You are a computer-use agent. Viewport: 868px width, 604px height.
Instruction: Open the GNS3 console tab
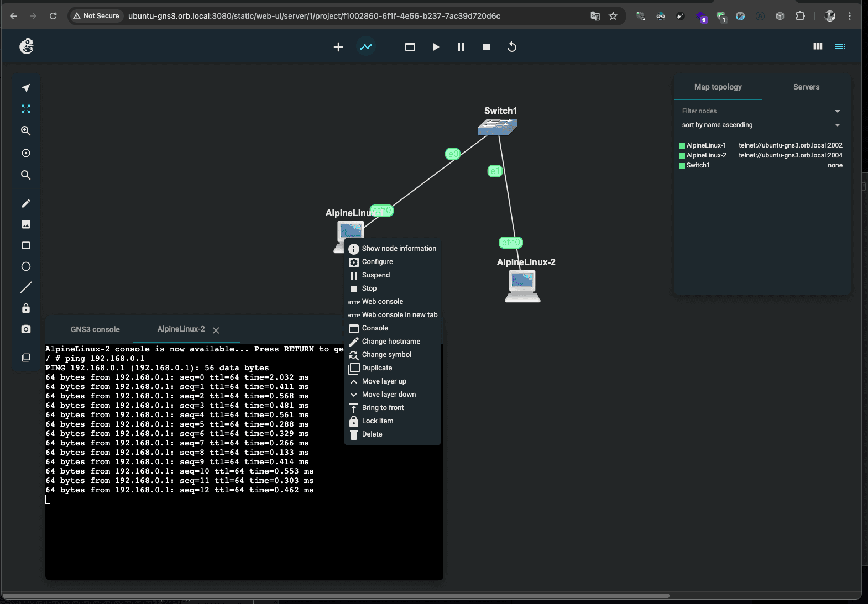pyautogui.click(x=95, y=329)
